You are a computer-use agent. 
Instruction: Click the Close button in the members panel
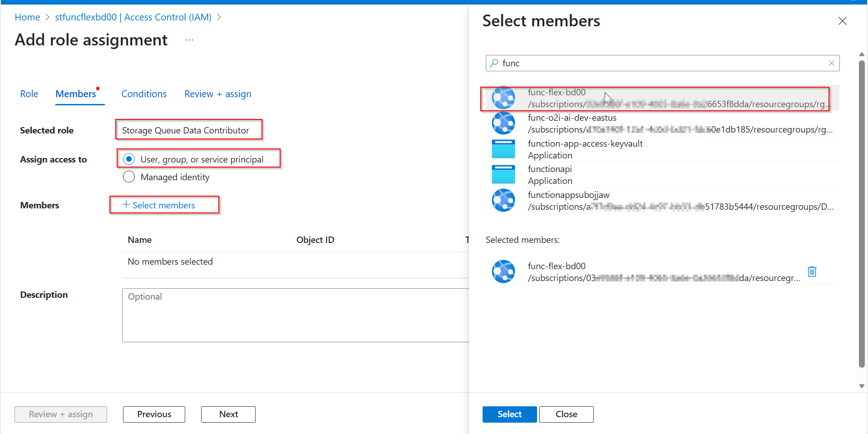coord(566,414)
